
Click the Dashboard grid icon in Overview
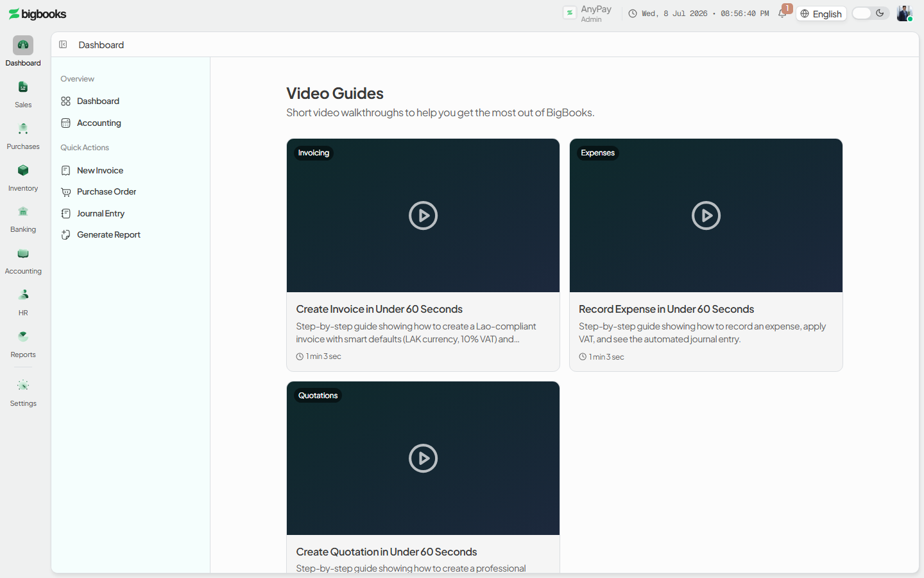pos(65,101)
